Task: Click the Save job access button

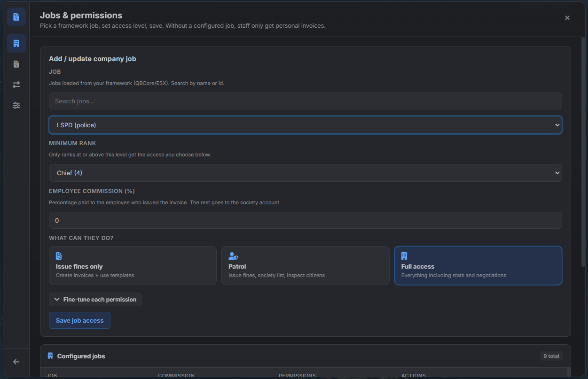Action: point(79,320)
